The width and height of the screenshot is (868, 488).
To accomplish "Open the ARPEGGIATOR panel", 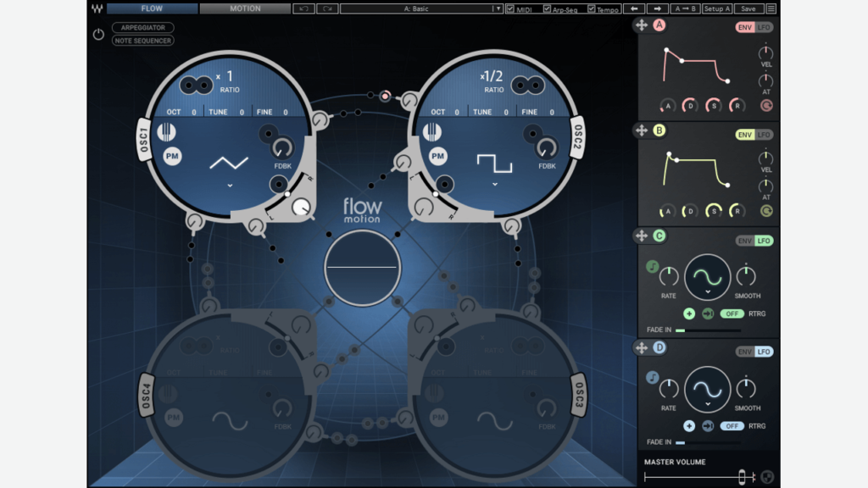I will point(142,27).
